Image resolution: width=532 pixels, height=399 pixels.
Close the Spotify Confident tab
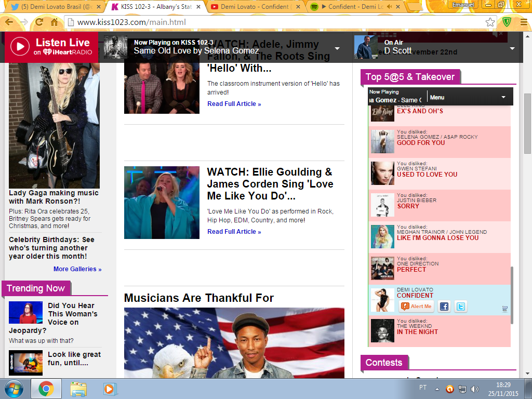coord(397,7)
